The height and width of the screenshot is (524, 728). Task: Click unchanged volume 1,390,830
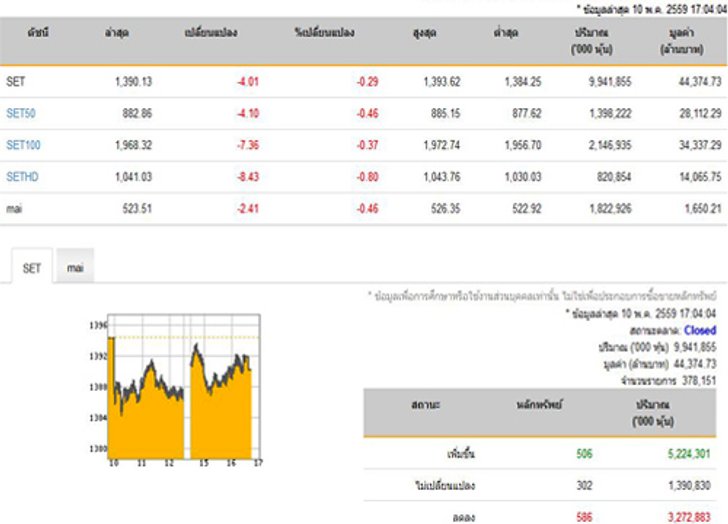pos(689,485)
